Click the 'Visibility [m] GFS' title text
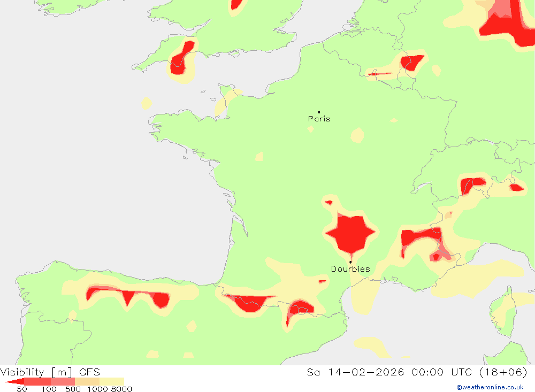The width and height of the screenshot is (535, 392). click(50, 372)
